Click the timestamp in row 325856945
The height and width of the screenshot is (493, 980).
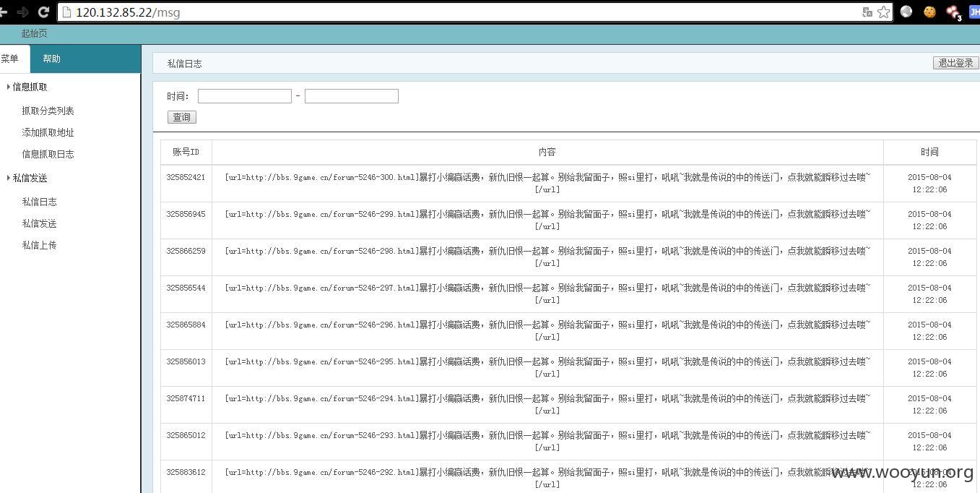point(929,220)
